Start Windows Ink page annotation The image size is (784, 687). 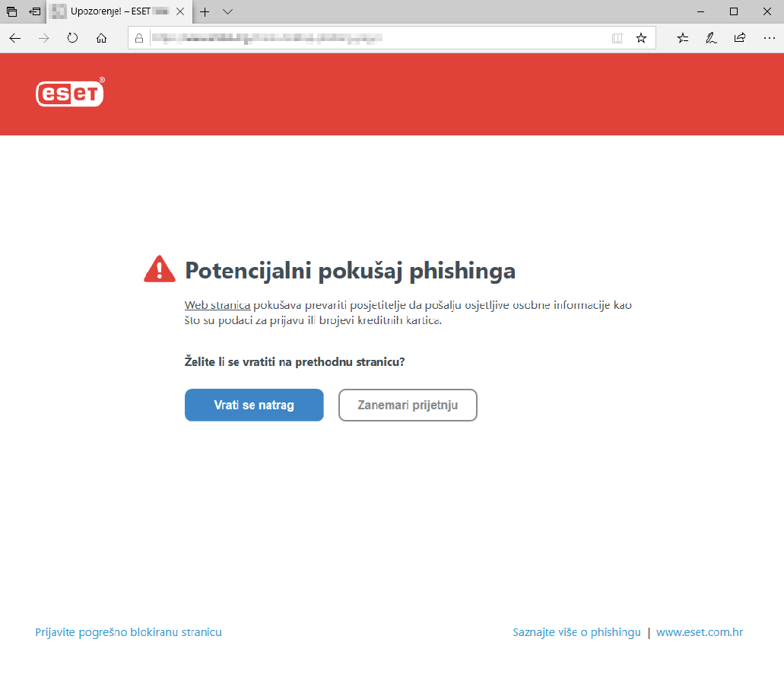coord(711,37)
